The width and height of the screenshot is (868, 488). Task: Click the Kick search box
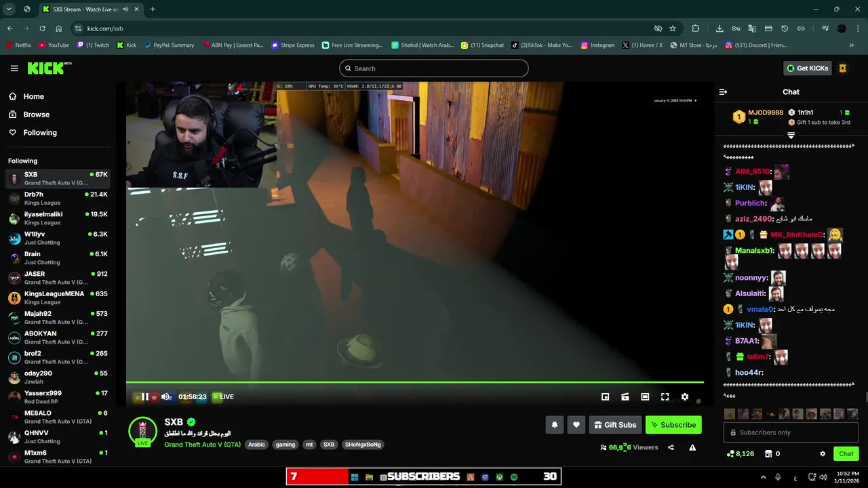[x=434, y=68]
